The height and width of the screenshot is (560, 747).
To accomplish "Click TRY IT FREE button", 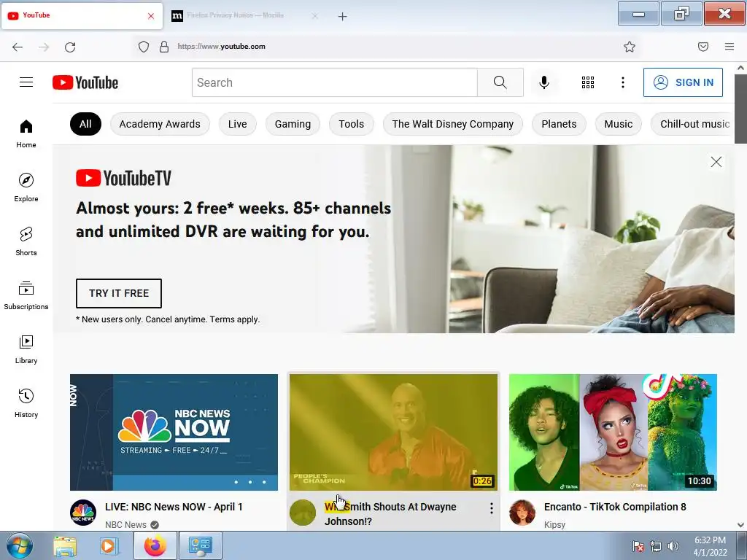I will [x=119, y=293].
